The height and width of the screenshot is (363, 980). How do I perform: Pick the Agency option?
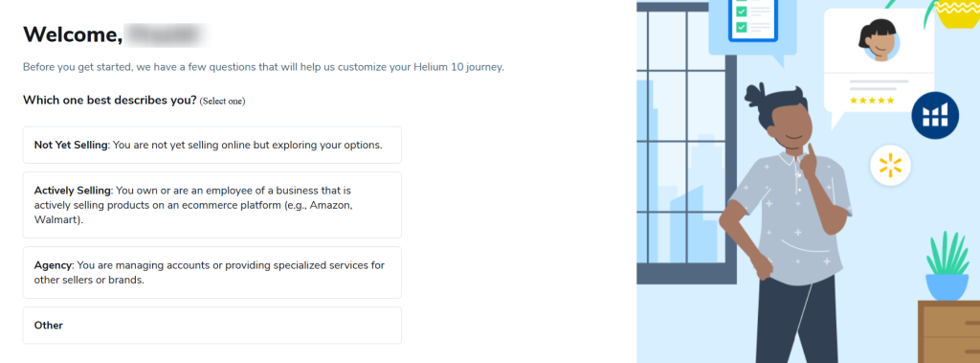coord(212,272)
